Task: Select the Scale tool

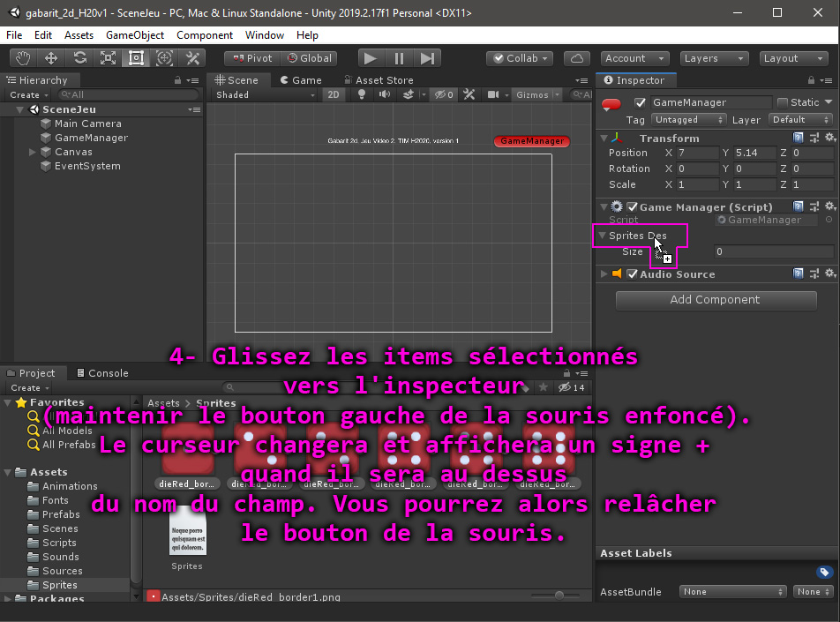Action: (108, 58)
